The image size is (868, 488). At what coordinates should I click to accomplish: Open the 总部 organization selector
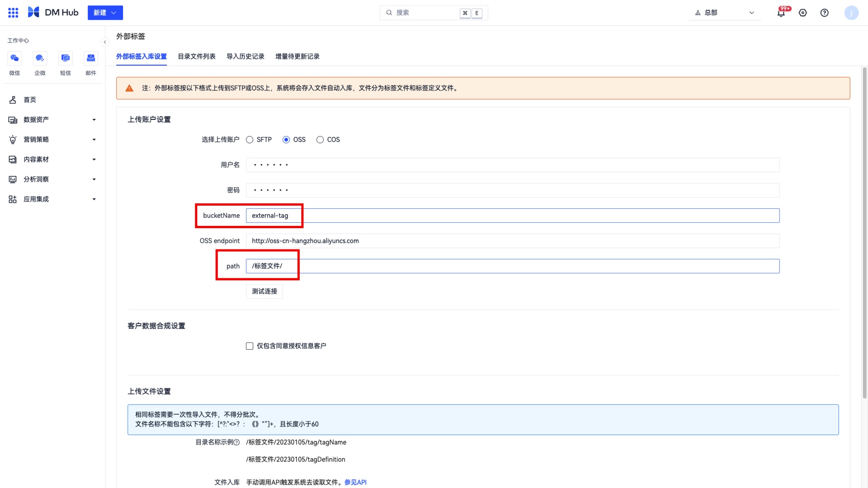(725, 13)
